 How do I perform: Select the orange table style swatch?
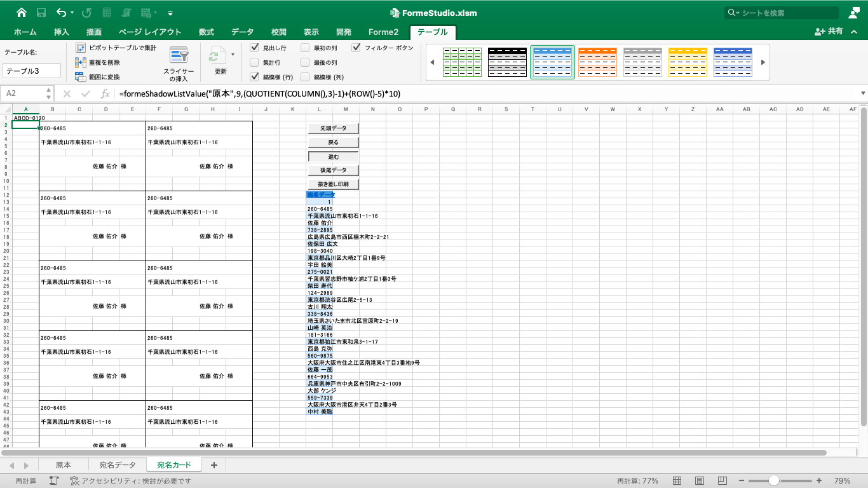click(597, 62)
